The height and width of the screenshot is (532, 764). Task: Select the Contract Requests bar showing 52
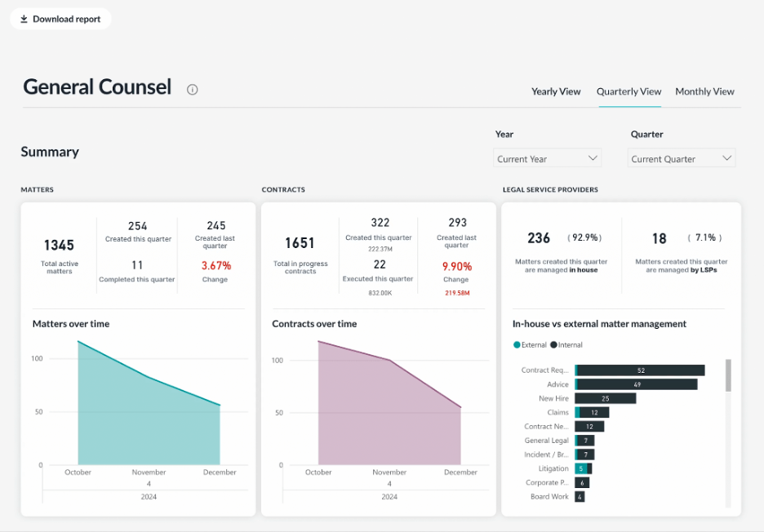point(639,370)
